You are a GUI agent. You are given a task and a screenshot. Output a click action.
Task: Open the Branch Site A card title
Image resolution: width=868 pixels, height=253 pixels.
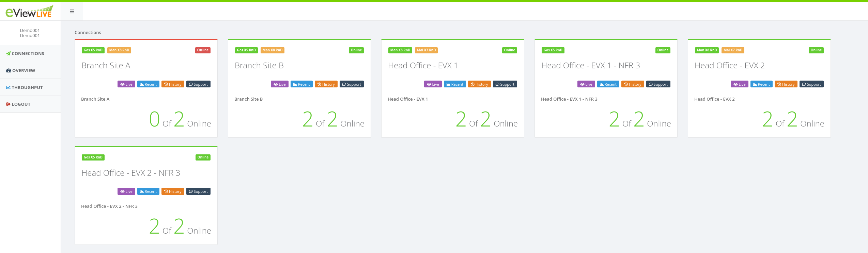(106, 66)
